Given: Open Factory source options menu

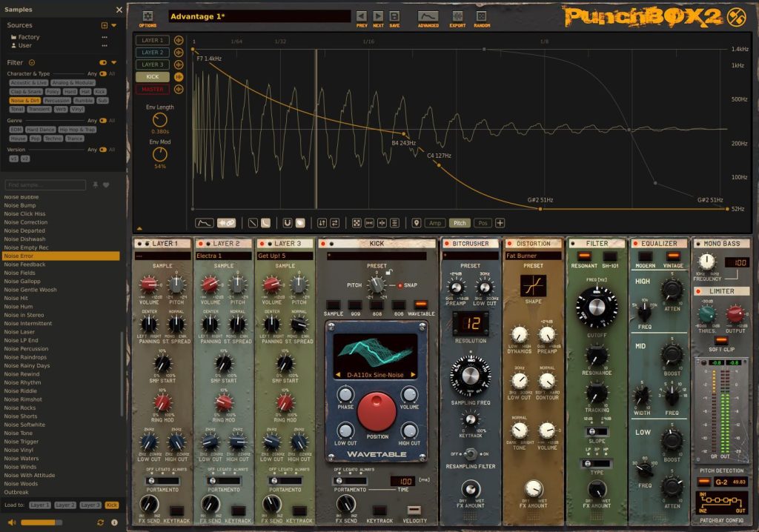Looking at the screenshot, I should click(105, 37).
